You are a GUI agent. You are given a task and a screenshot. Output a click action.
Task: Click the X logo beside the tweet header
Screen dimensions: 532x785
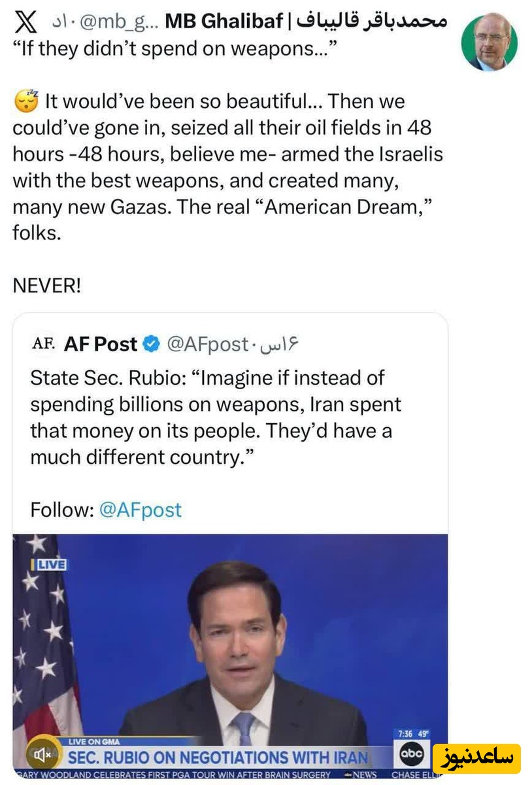[25, 23]
